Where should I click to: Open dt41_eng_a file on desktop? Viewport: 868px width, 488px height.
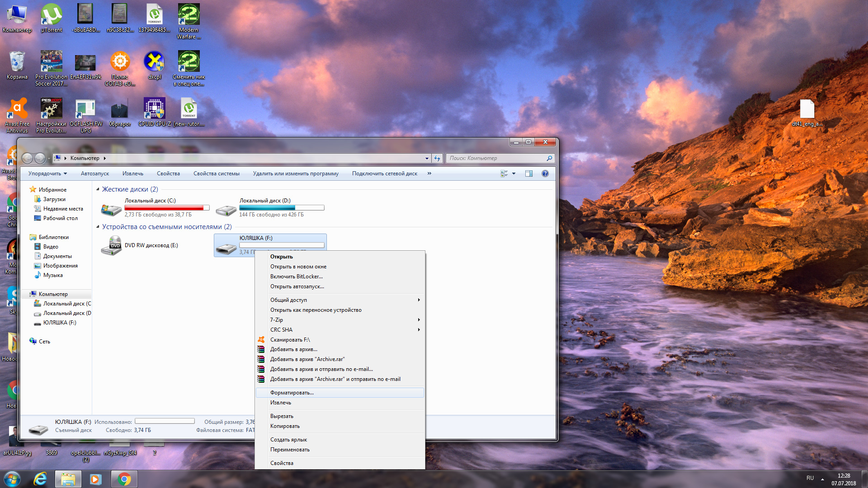coord(807,112)
